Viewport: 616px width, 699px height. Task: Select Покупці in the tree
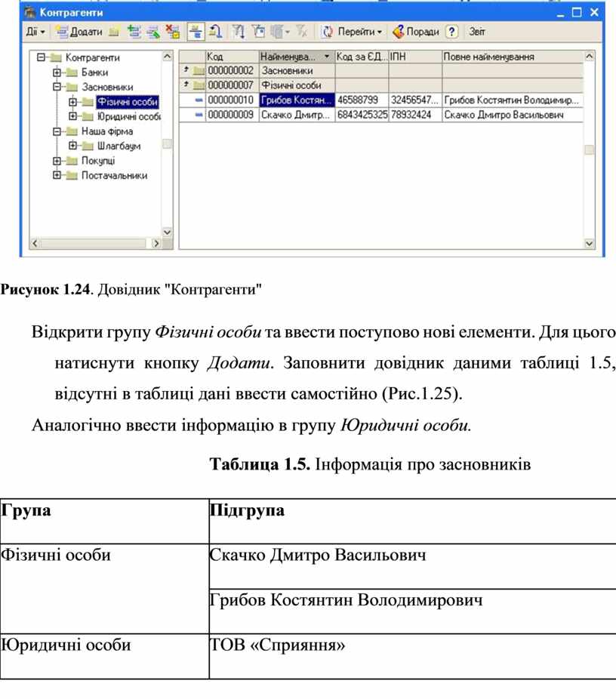98,161
